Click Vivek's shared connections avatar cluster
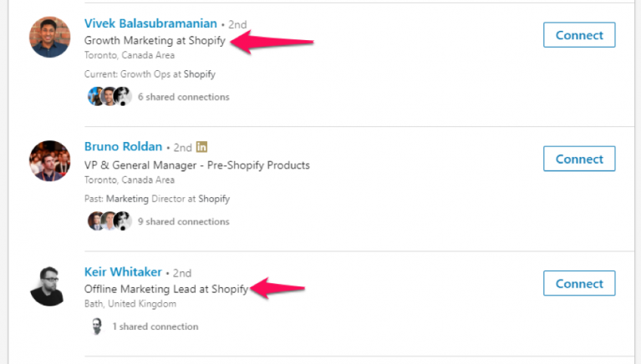Image resolution: width=641 pixels, height=364 pixels. click(x=109, y=96)
